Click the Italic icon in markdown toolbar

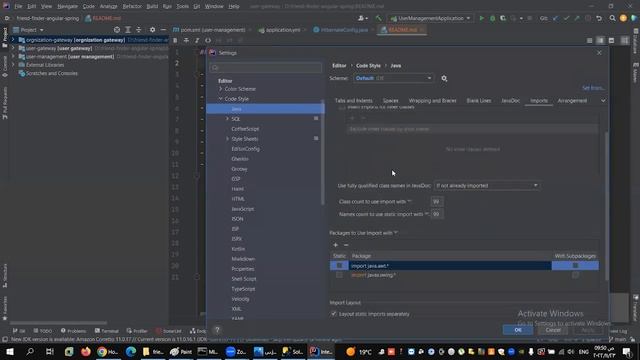(x=197, y=40)
